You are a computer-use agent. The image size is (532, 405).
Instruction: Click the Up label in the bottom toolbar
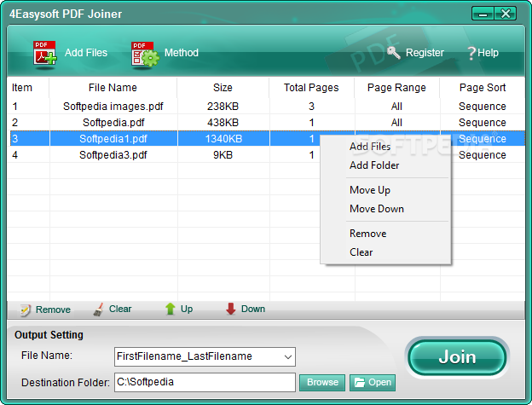187,309
